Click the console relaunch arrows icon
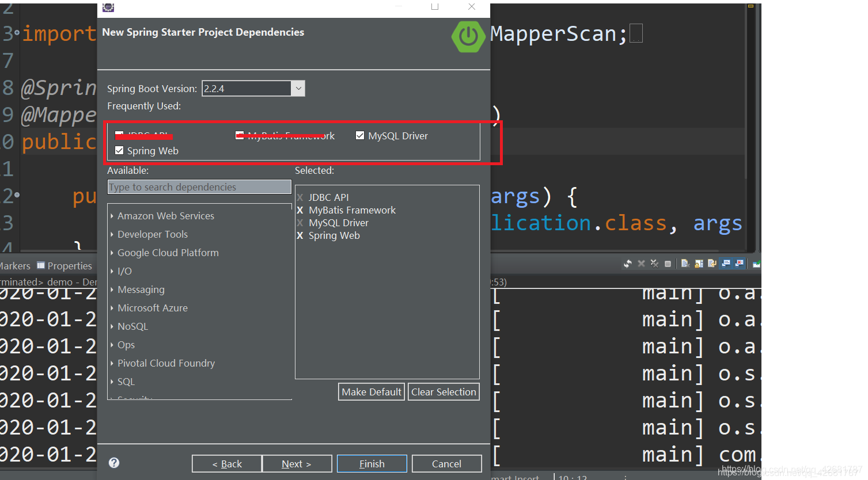868x480 pixels. coord(628,264)
